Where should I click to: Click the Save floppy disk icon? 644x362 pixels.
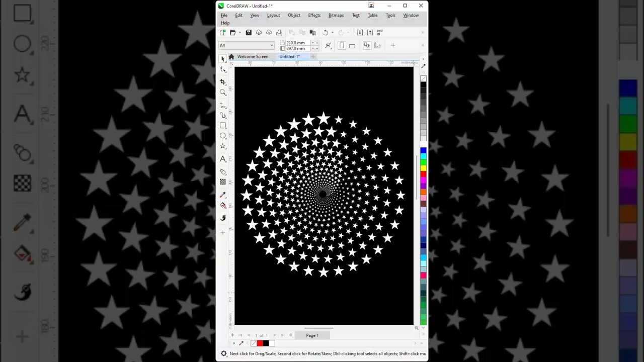tap(249, 33)
